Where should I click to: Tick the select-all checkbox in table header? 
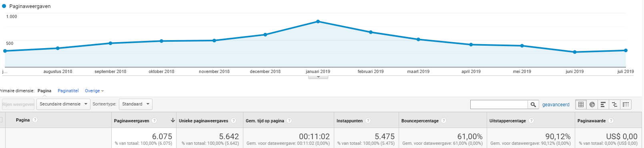click(x=1, y=120)
